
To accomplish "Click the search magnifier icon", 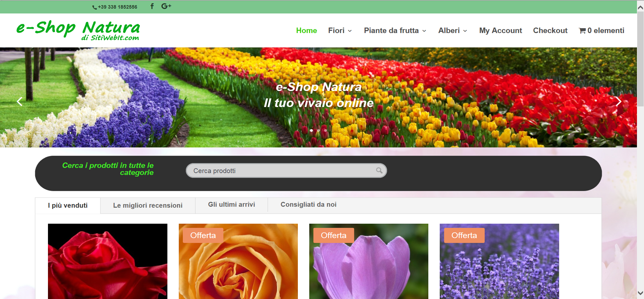I will [x=379, y=170].
